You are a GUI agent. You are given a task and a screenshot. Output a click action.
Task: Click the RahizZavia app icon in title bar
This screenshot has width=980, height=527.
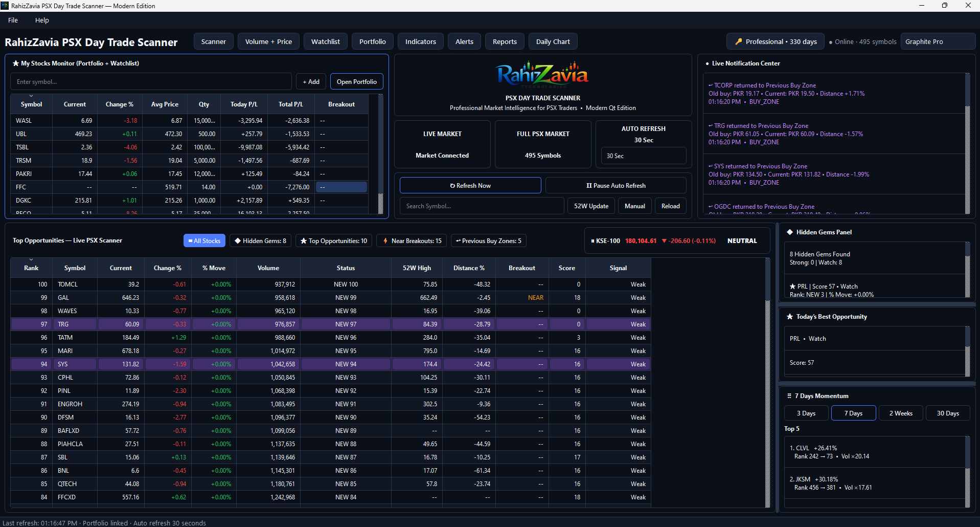5,6
